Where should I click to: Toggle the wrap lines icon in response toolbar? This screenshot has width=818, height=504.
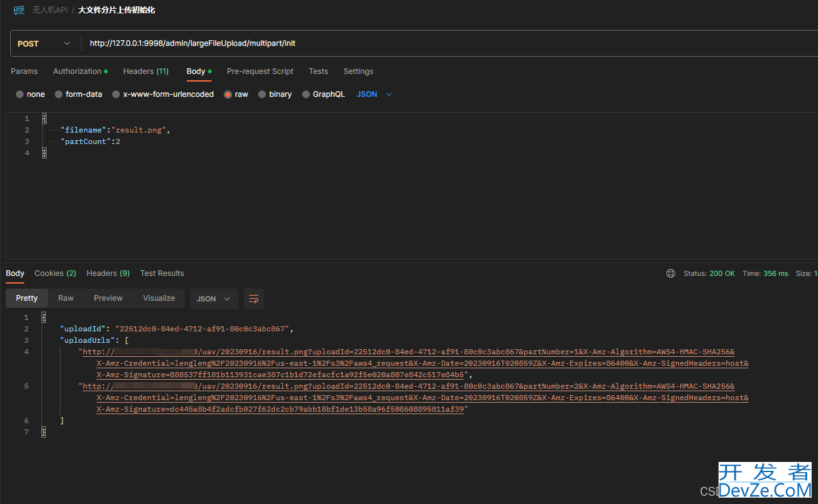(254, 299)
